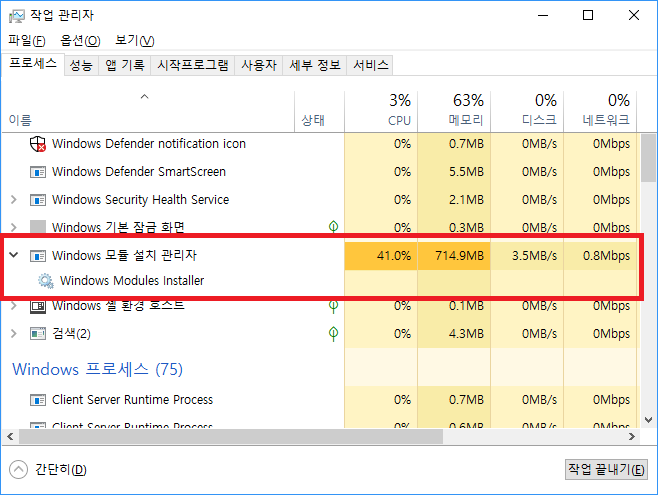Select the Windows Modules Installer child row
Image resolution: width=658 pixels, height=495 pixels.
[132, 281]
